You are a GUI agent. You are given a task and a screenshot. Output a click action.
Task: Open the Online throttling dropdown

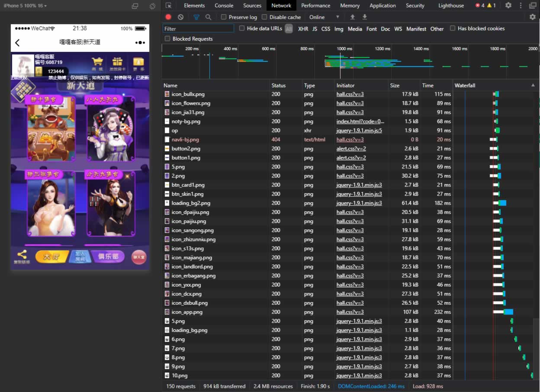point(324,17)
